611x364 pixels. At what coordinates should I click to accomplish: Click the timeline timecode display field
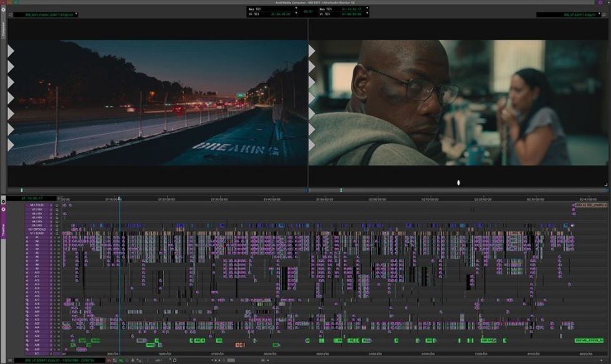32,198
